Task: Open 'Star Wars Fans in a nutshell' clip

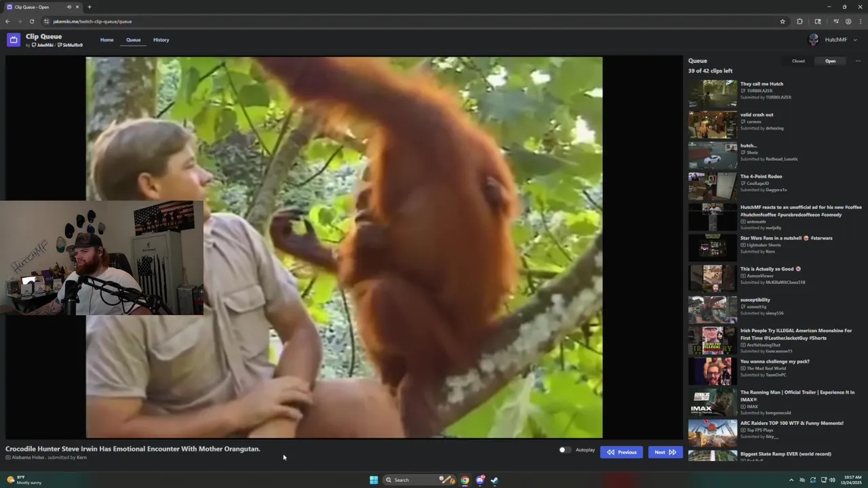Action: 786,238
